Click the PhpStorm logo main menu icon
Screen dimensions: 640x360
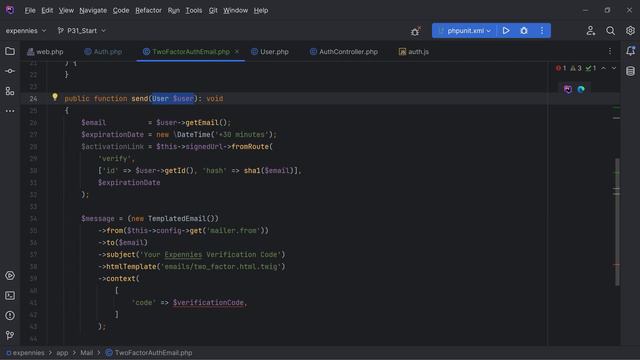(x=10, y=10)
